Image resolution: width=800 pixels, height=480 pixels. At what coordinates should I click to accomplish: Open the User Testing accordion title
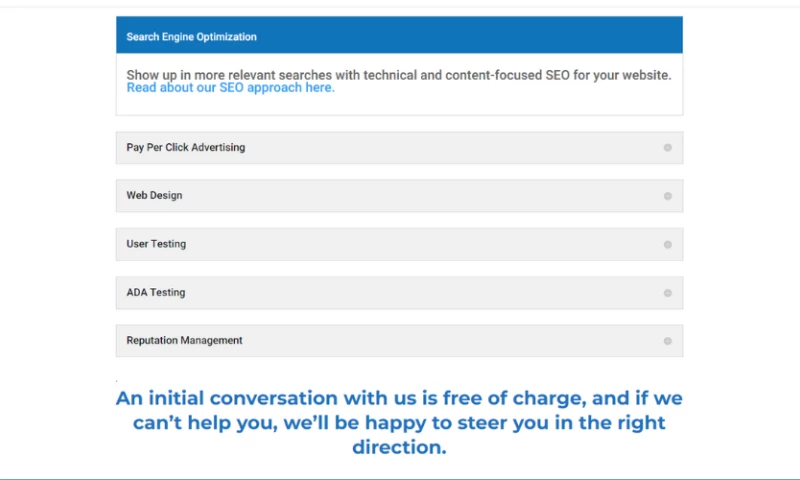(x=156, y=244)
